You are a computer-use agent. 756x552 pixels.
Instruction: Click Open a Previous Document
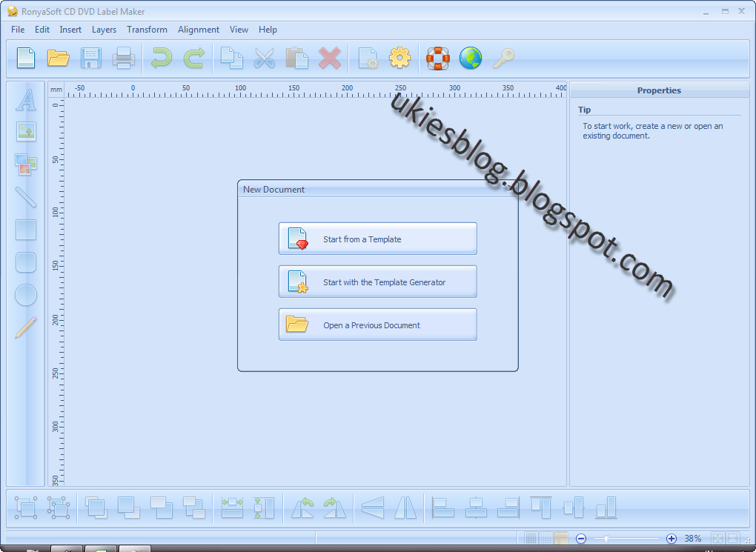pos(377,324)
